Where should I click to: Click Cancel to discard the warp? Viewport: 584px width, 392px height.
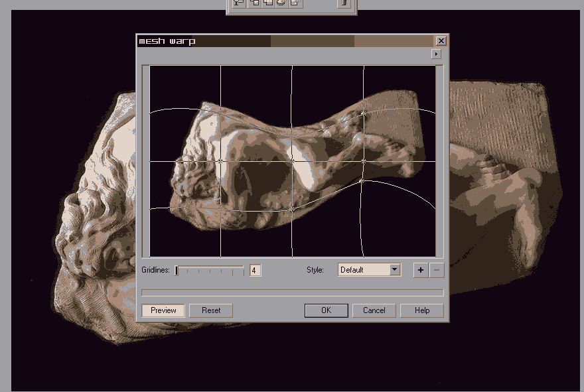[x=374, y=310]
